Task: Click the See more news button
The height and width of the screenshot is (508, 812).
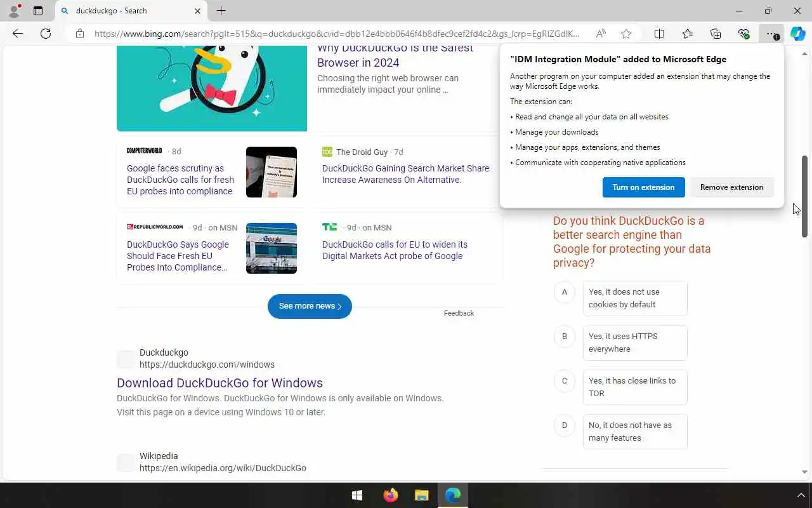Action: 310,306
